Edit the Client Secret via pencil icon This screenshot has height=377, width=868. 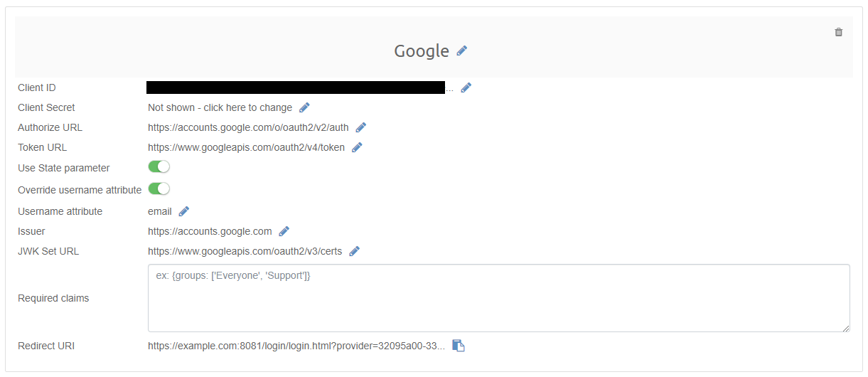pyautogui.click(x=304, y=107)
